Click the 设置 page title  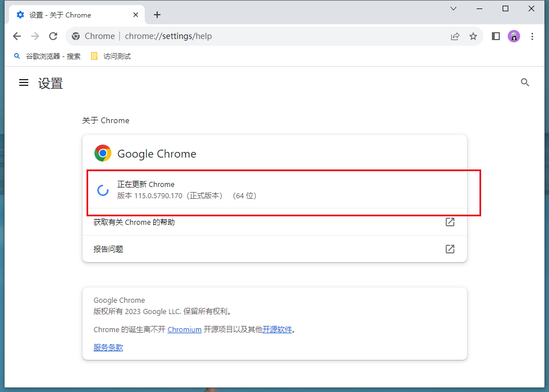pos(50,83)
